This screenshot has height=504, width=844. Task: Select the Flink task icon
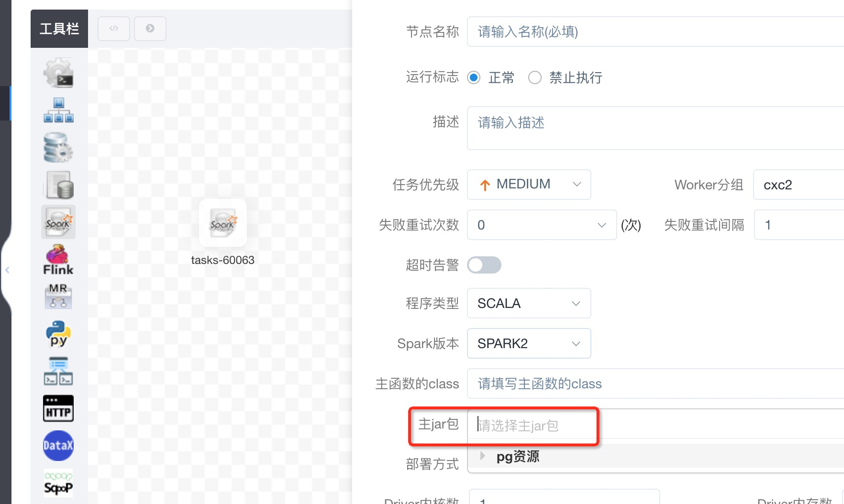tap(58, 260)
